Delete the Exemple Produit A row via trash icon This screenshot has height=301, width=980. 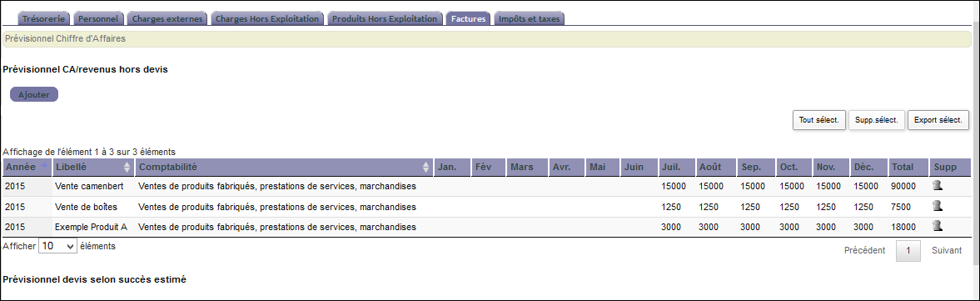click(937, 226)
